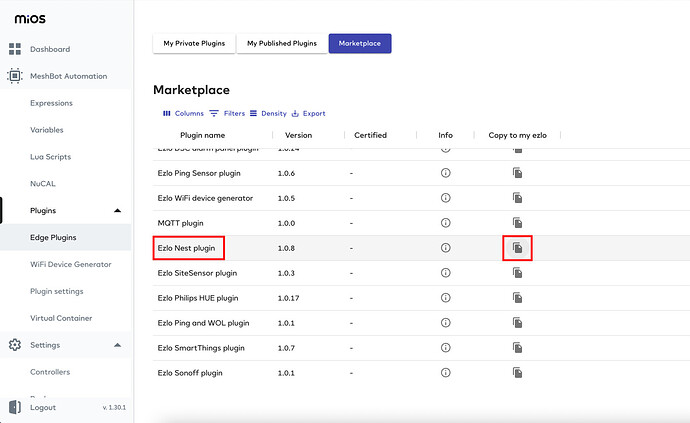Copy Ezlo SmartThings plugin to my ezlo

518,348
